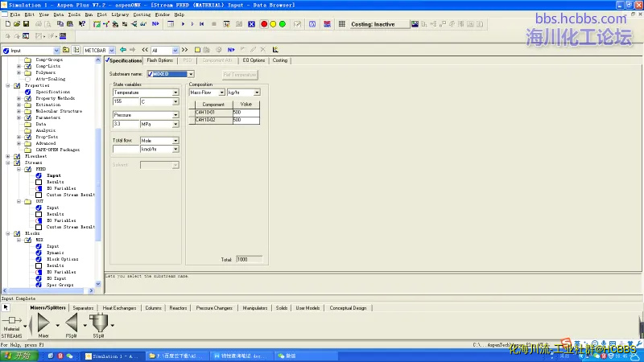Click the green circle toolbar button
The height and width of the screenshot is (362, 644).
[x=283, y=24]
